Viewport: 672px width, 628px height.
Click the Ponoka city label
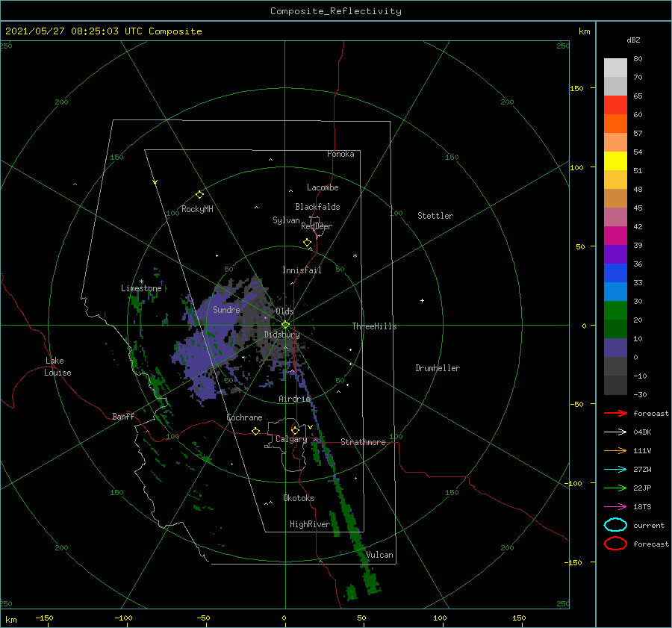pos(340,154)
